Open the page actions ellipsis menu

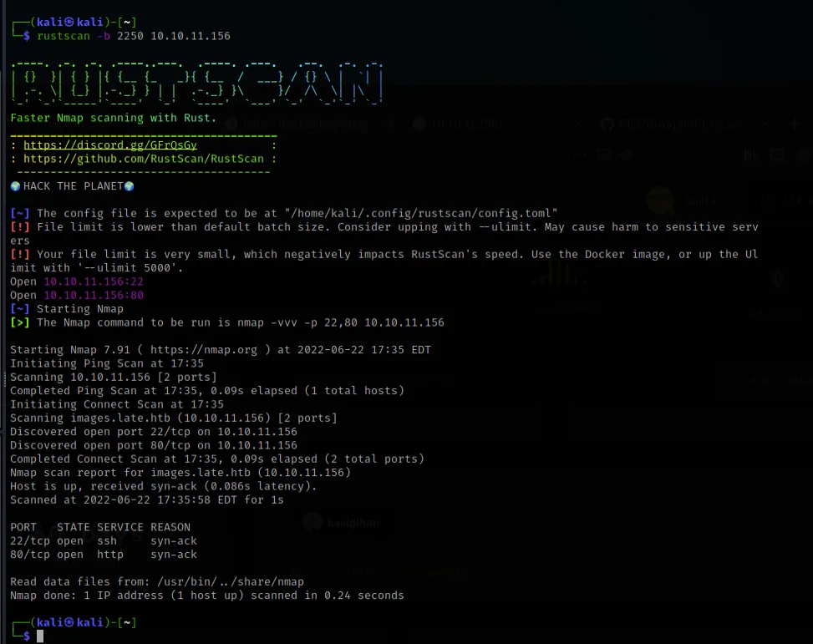pyautogui.click(x=578, y=155)
